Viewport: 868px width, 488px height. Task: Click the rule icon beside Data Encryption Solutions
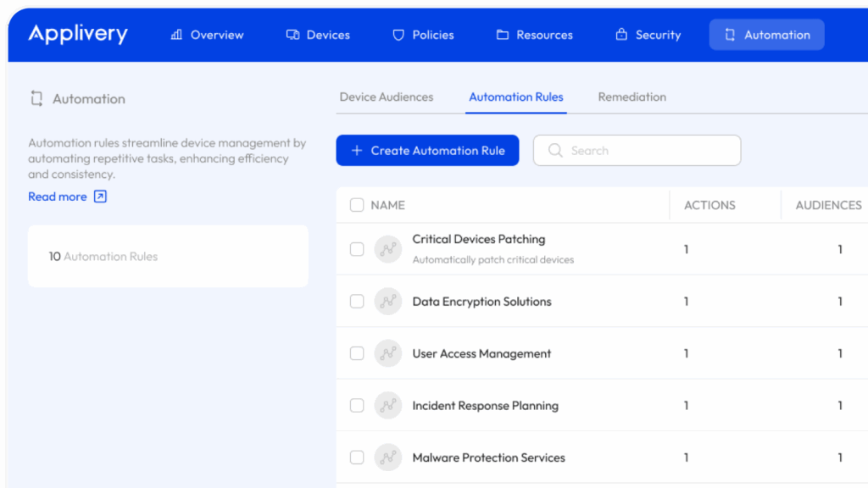pos(388,302)
